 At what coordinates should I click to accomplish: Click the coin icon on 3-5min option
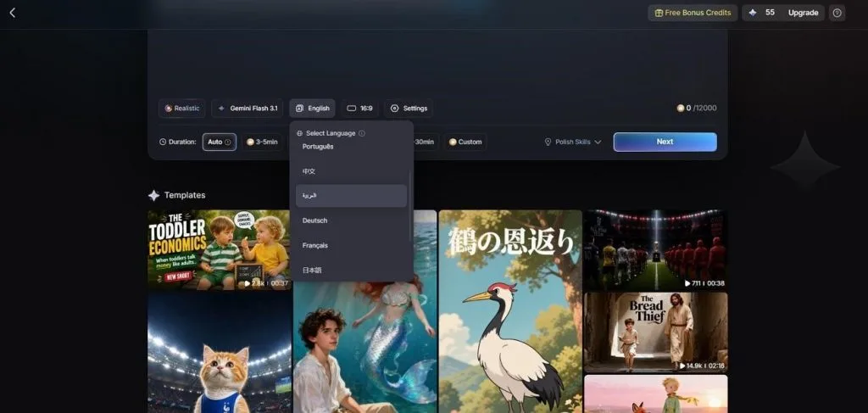coord(250,142)
